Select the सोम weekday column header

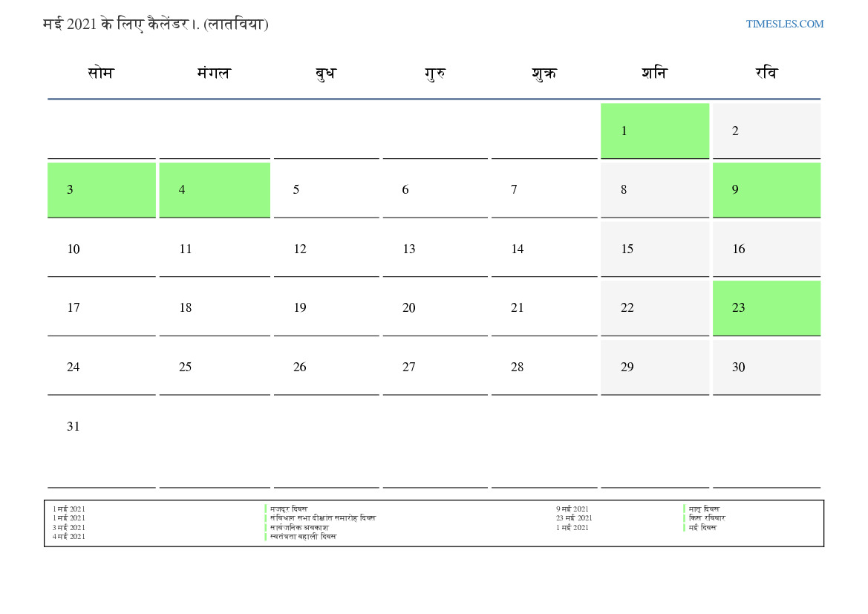tap(101, 74)
